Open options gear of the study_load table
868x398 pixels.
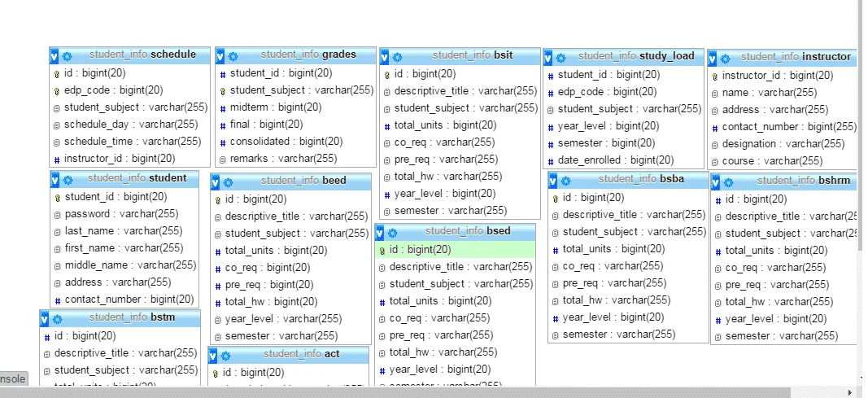point(560,58)
